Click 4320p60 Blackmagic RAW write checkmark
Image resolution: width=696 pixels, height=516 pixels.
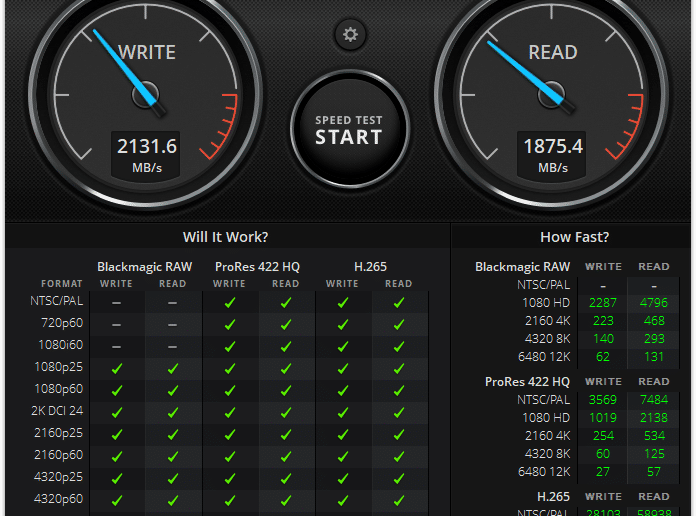[117, 500]
